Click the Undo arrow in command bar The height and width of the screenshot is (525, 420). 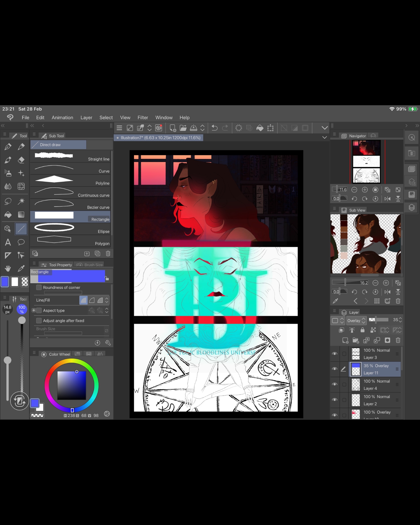(x=214, y=128)
